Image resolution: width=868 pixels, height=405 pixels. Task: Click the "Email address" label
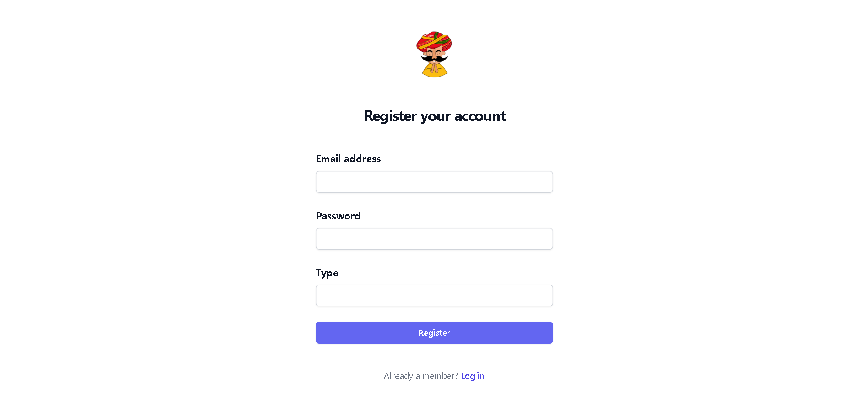pos(348,159)
